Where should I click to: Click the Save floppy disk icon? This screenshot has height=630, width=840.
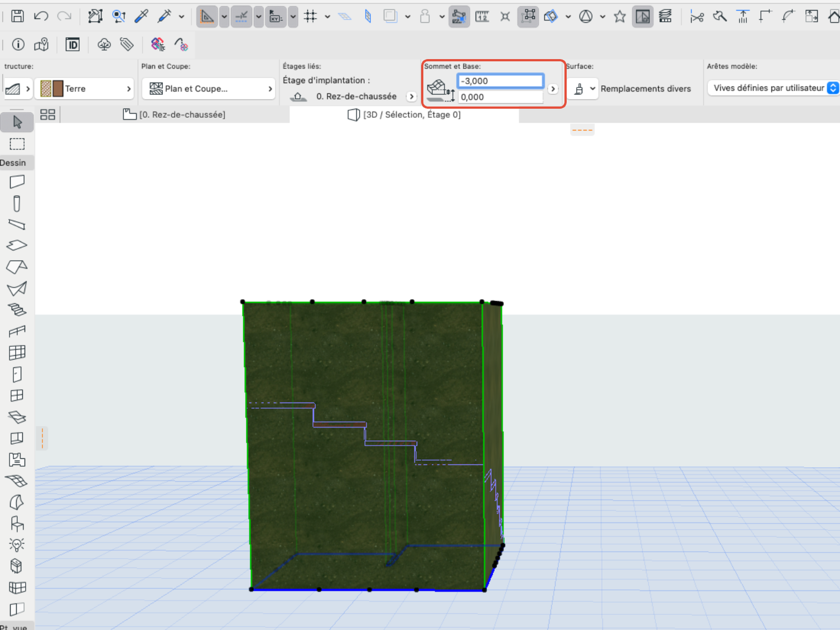[x=17, y=16]
